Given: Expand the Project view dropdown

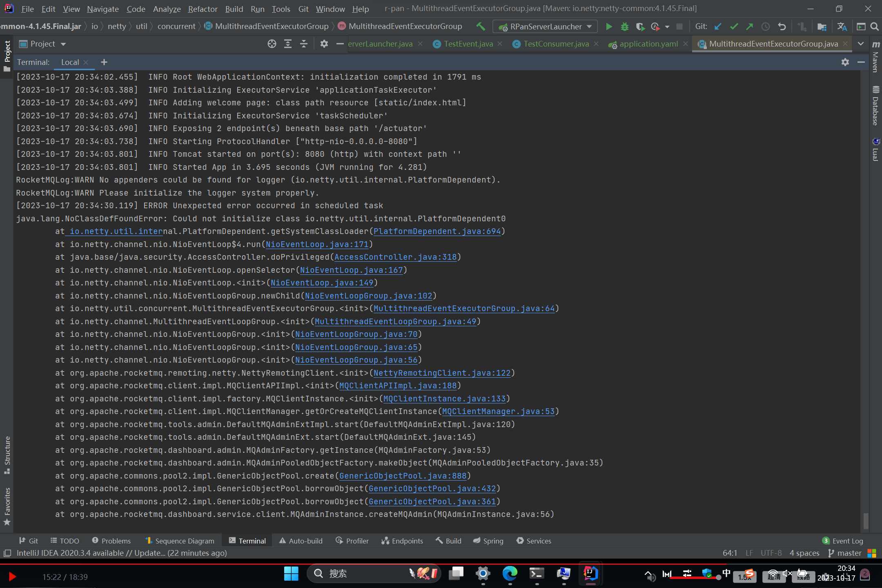Looking at the screenshot, I should pos(63,44).
